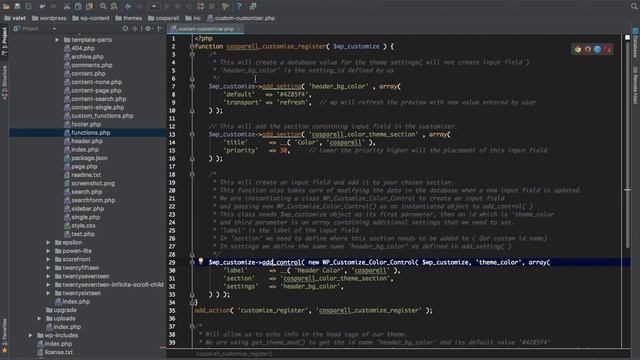The height and width of the screenshot is (360, 640).
Task: Expand the storefront folder
Action: 48,259
